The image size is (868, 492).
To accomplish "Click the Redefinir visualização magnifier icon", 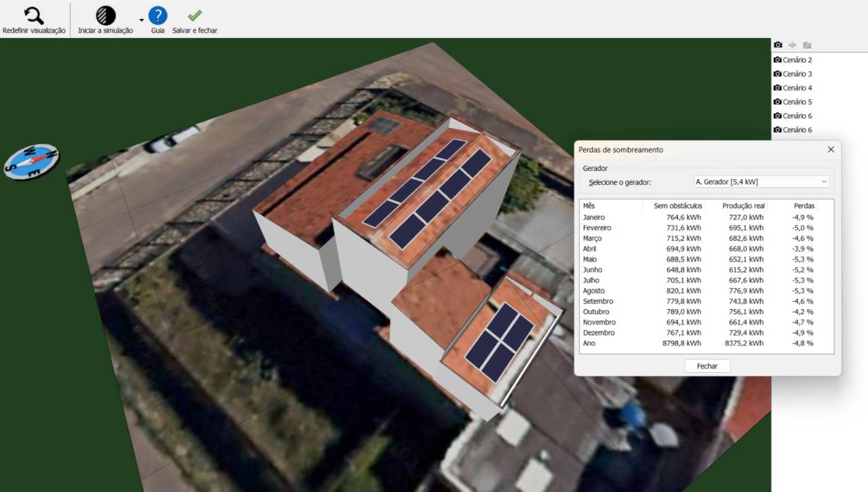I will pos(33,16).
